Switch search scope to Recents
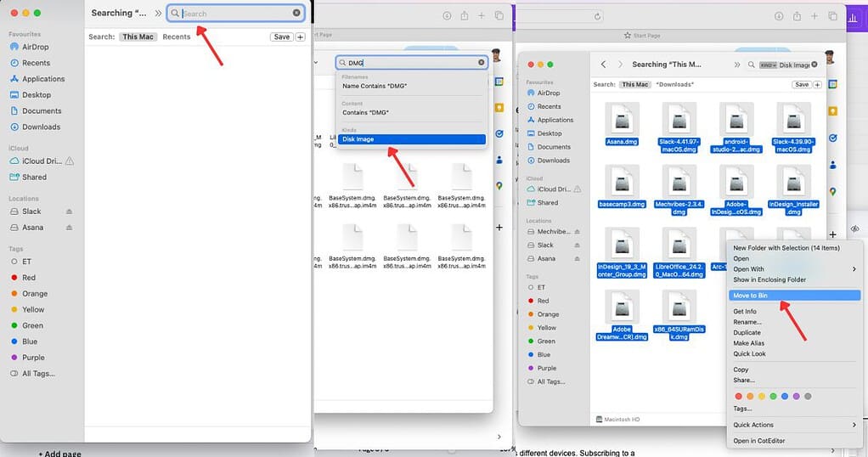The image size is (868, 457). pyautogui.click(x=177, y=37)
